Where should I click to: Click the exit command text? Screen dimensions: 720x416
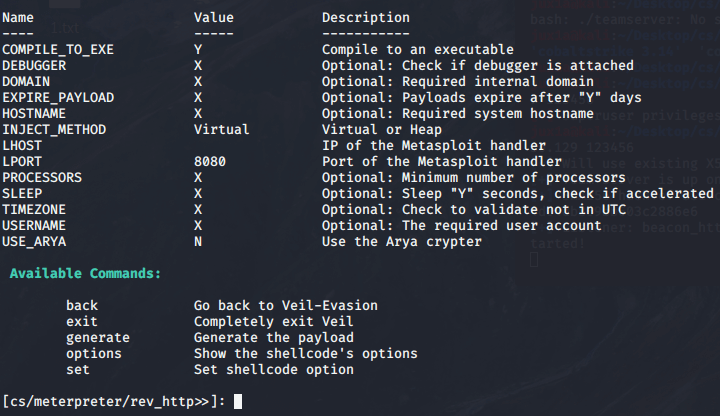(82, 321)
